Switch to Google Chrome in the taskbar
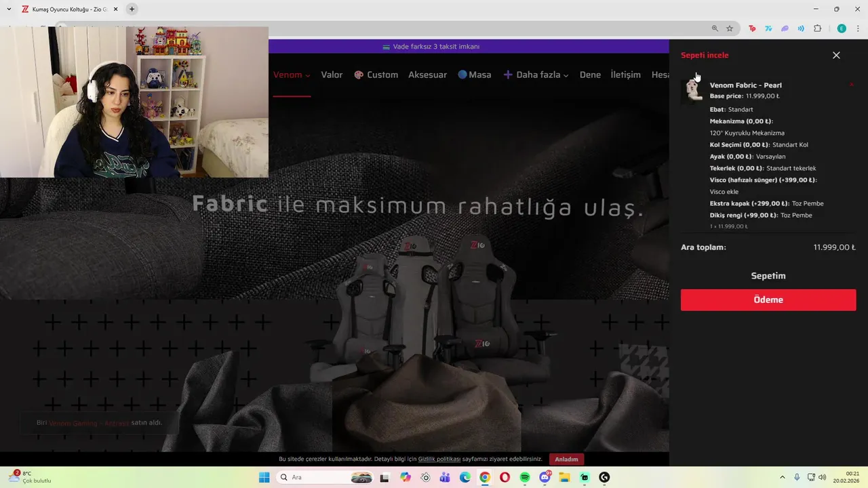Image resolution: width=868 pixels, height=488 pixels. pyautogui.click(x=484, y=477)
